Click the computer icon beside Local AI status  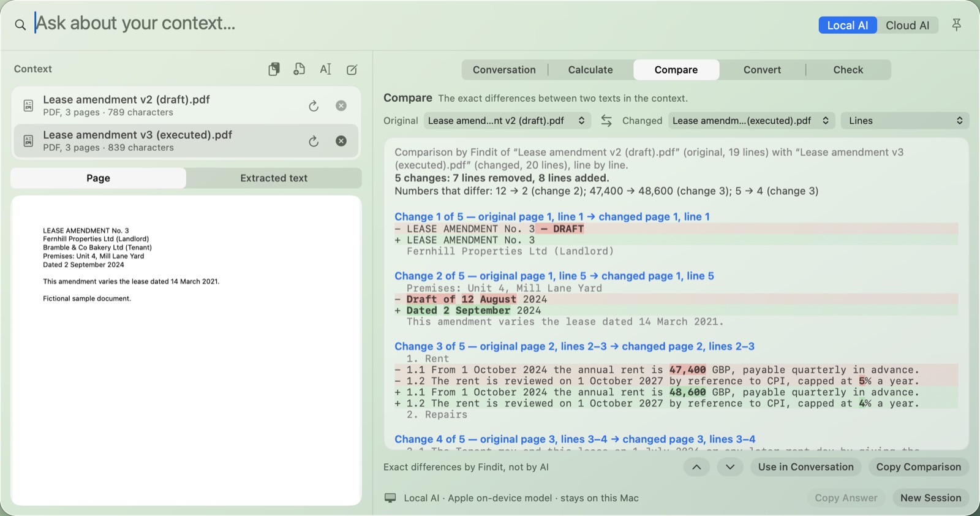point(390,498)
